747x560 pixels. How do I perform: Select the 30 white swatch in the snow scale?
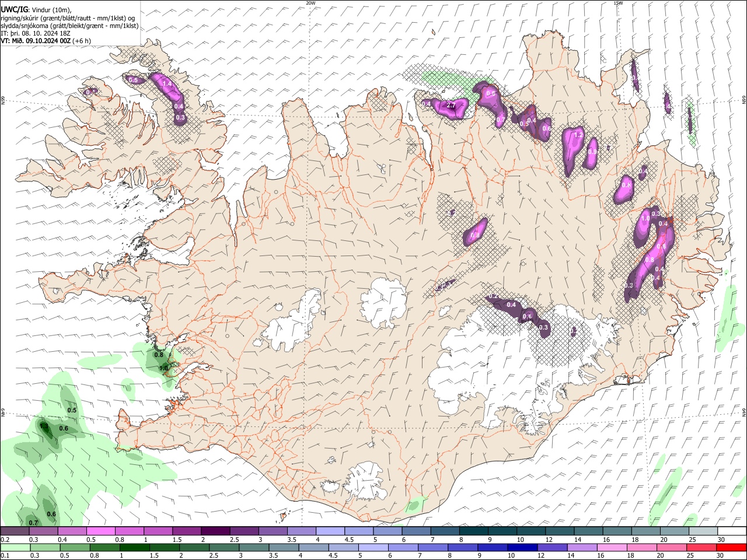(732, 531)
